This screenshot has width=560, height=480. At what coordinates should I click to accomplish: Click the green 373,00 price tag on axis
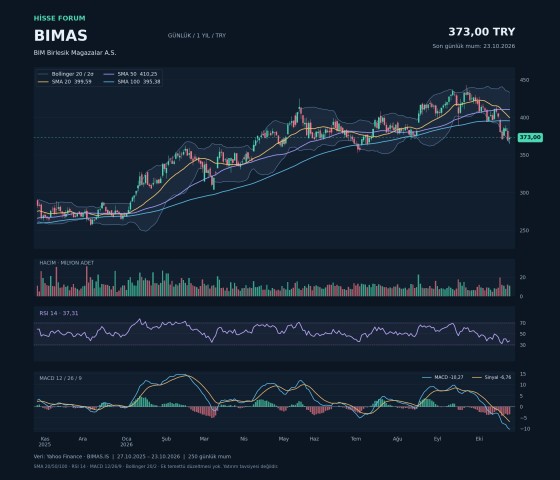point(530,138)
